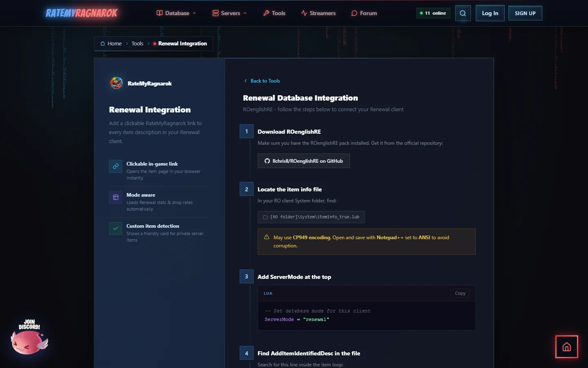Image resolution: width=588 pixels, height=368 pixels.
Task: Click the Find AddItemIdentifiedDesc in the file heading
Action: pos(309,353)
